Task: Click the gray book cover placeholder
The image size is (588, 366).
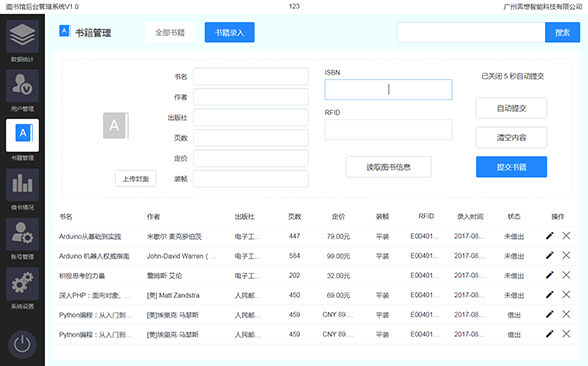Action: (116, 126)
